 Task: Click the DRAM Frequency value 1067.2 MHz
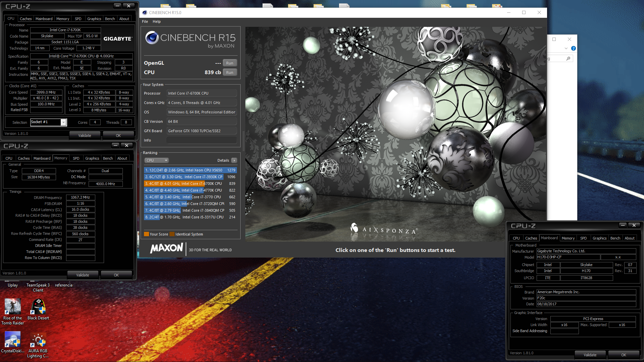pyautogui.click(x=81, y=197)
